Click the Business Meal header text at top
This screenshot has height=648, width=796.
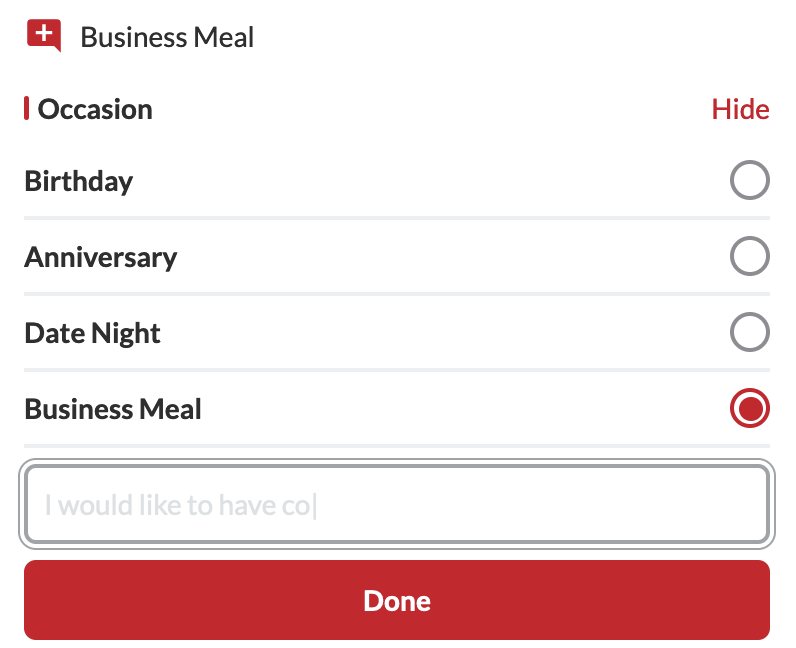tap(167, 38)
